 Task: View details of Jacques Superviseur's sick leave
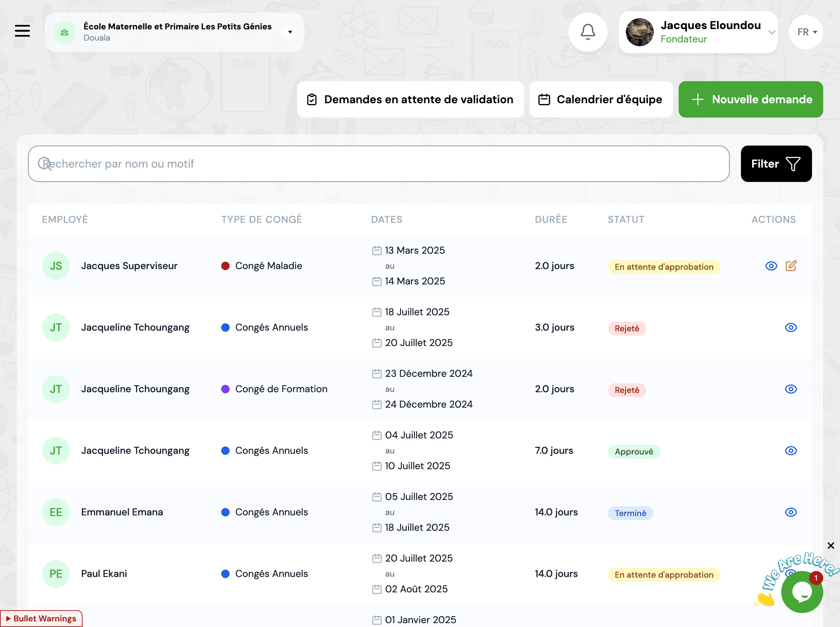click(x=771, y=266)
